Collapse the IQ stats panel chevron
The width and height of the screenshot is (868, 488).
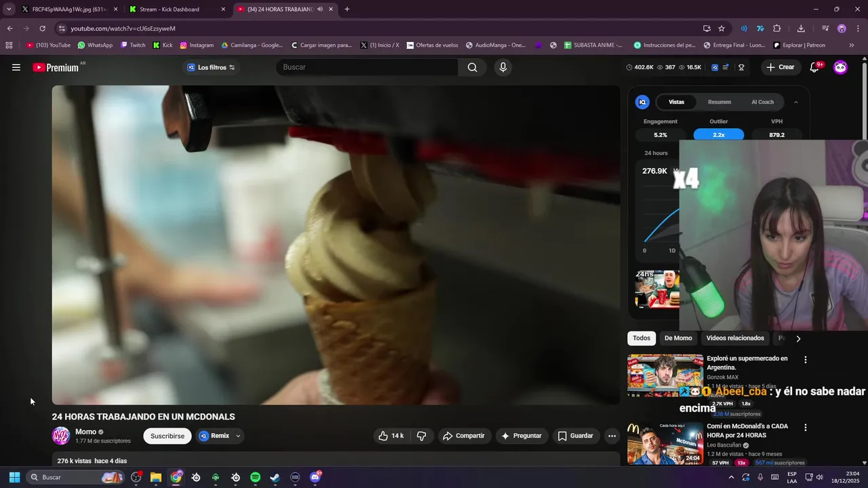pyautogui.click(x=795, y=102)
